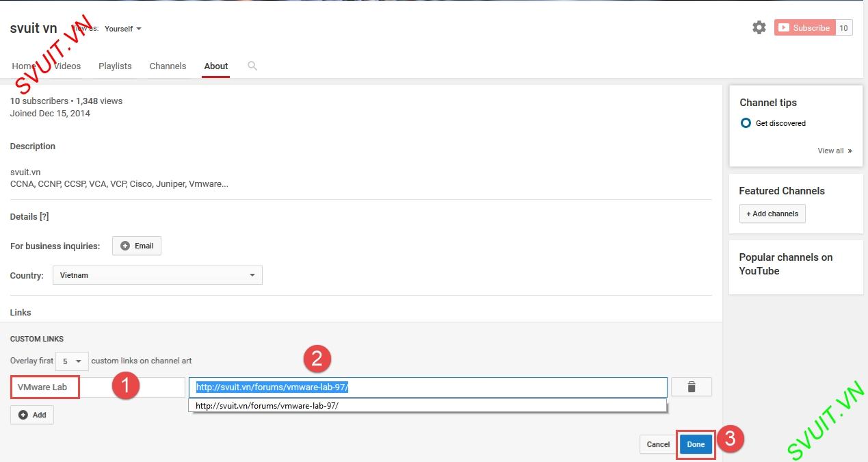Select the Get discovered tip radio

pyautogui.click(x=746, y=123)
